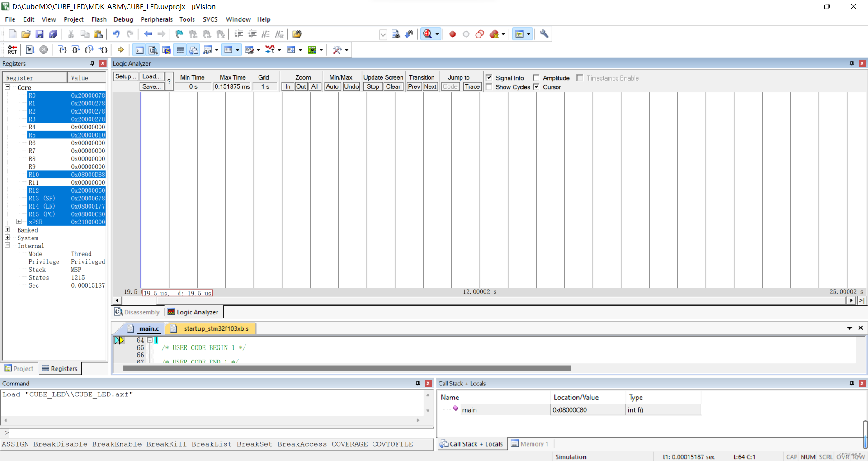Viewport: 868px width, 461px height.
Task: Toggle the Show Cycles checkbox
Action: pos(489,87)
